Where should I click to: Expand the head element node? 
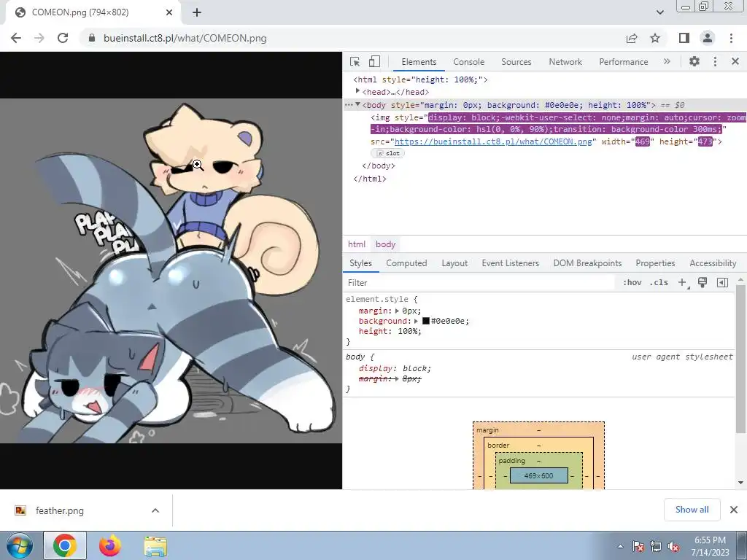[357, 91]
